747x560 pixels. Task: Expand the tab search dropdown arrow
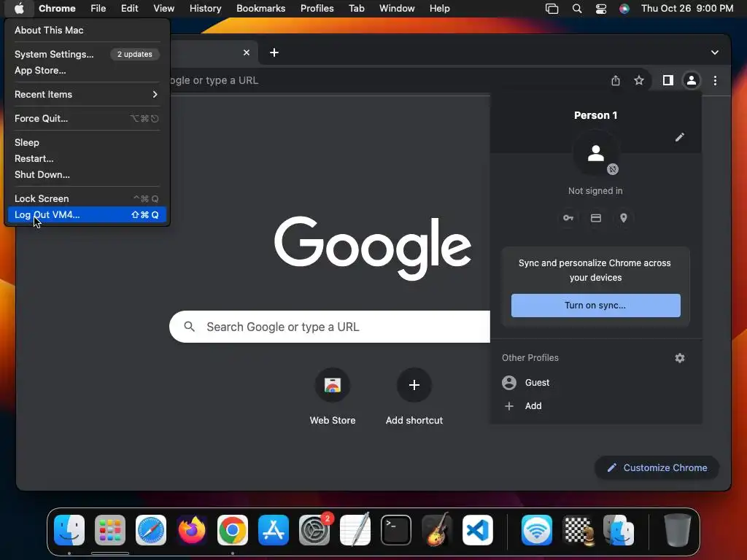click(715, 52)
